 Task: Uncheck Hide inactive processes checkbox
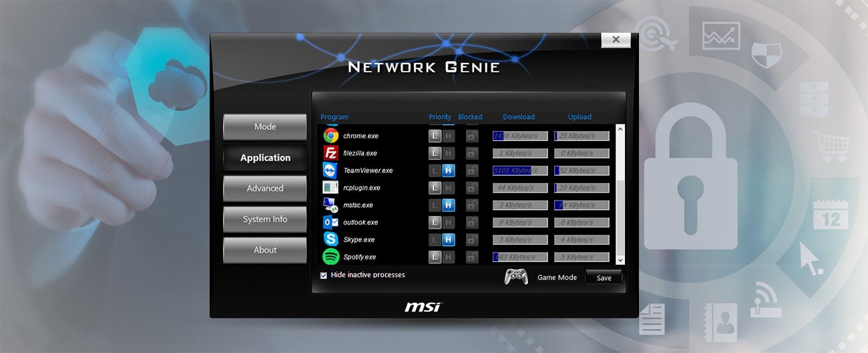[x=324, y=275]
